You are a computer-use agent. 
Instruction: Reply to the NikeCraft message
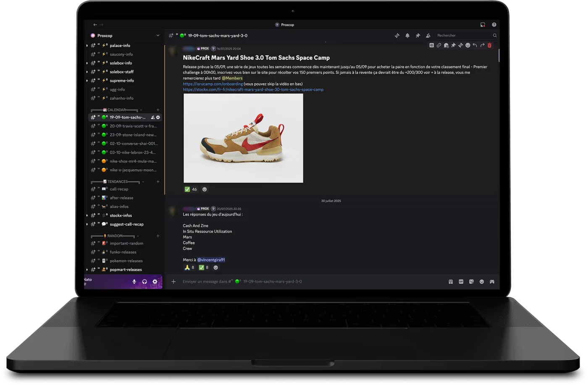475,45
